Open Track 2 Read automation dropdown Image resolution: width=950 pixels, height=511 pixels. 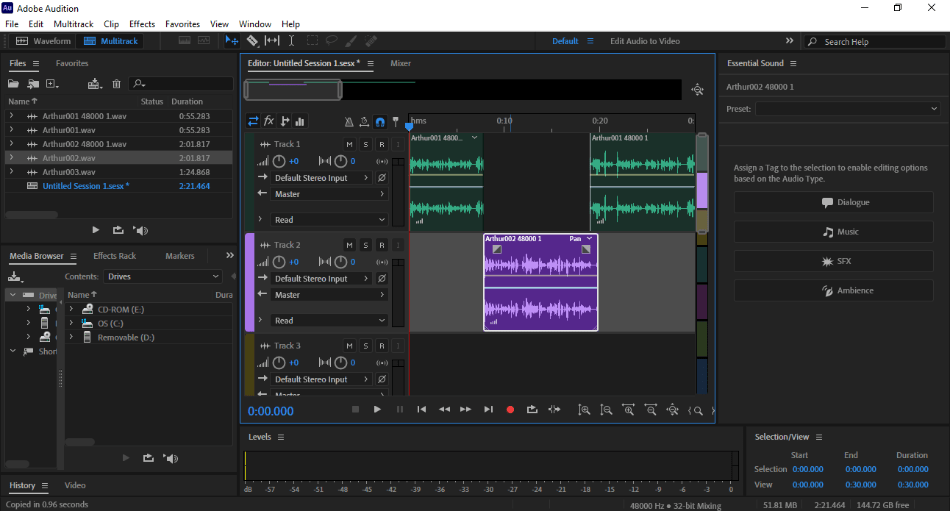(329, 320)
